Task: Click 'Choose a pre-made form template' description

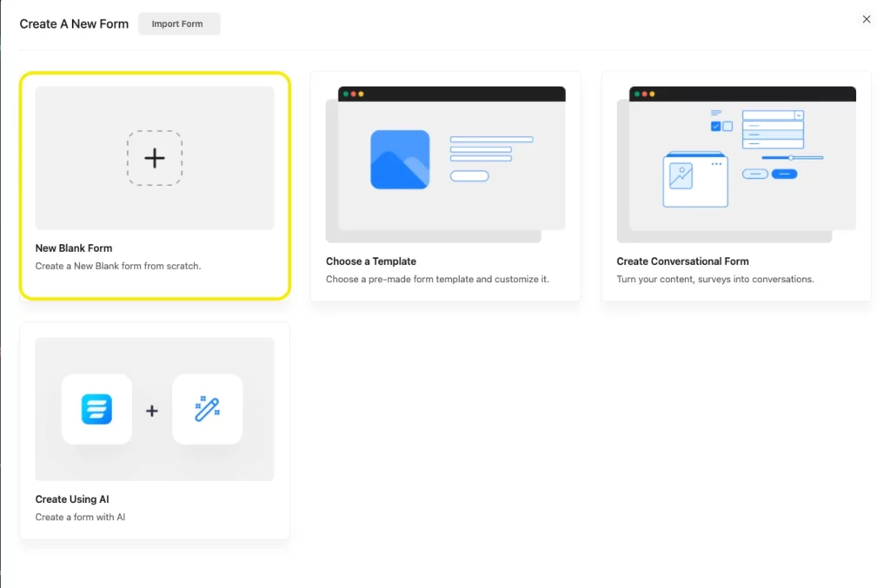Action: pos(437,279)
